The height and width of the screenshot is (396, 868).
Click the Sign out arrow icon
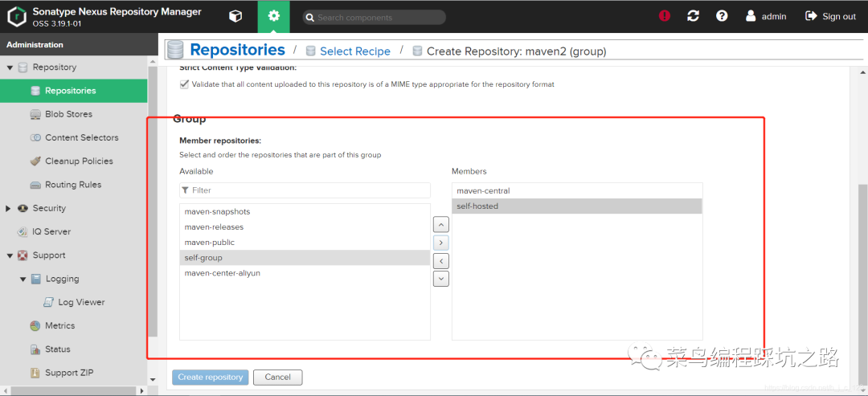point(811,16)
